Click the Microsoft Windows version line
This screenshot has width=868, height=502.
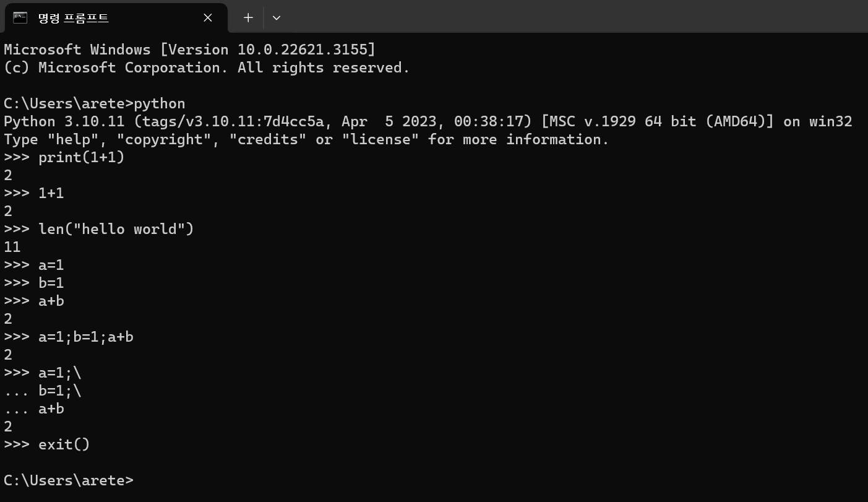pos(189,50)
